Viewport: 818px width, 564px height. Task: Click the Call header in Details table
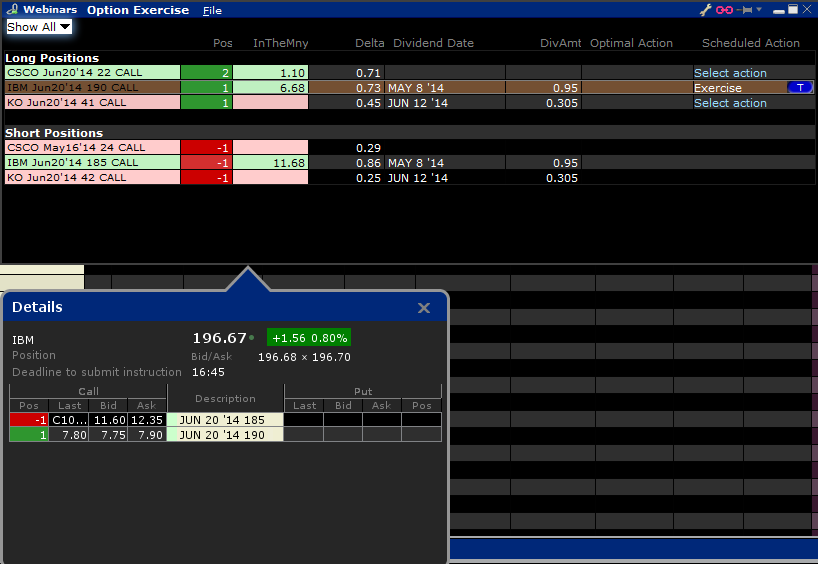(88, 391)
